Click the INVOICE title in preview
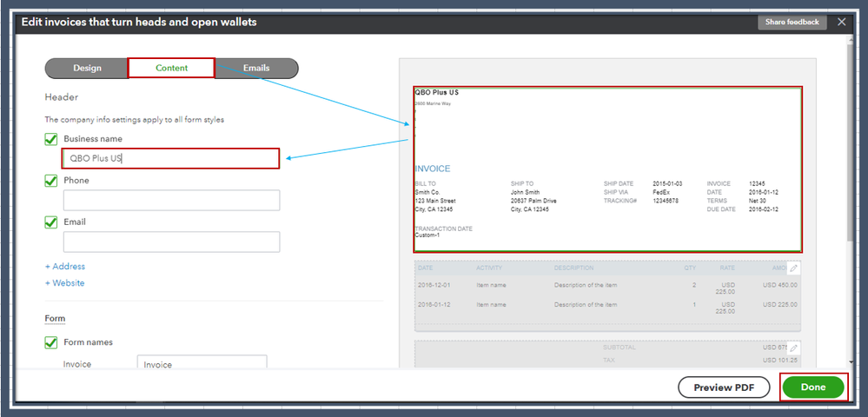Image resolution: width=868 pixels, height=417 pixels. pos(433,169)
